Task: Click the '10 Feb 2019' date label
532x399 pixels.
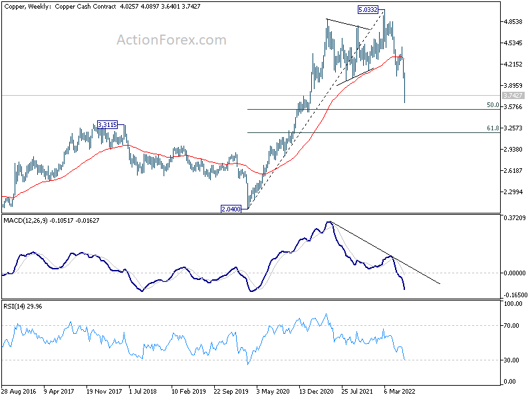Action: click(189, 392)
